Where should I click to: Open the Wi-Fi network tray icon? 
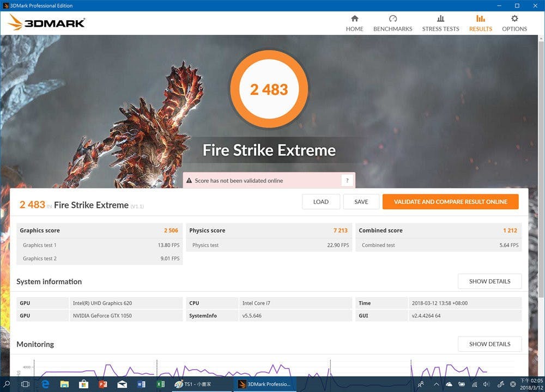pos(474,384)
